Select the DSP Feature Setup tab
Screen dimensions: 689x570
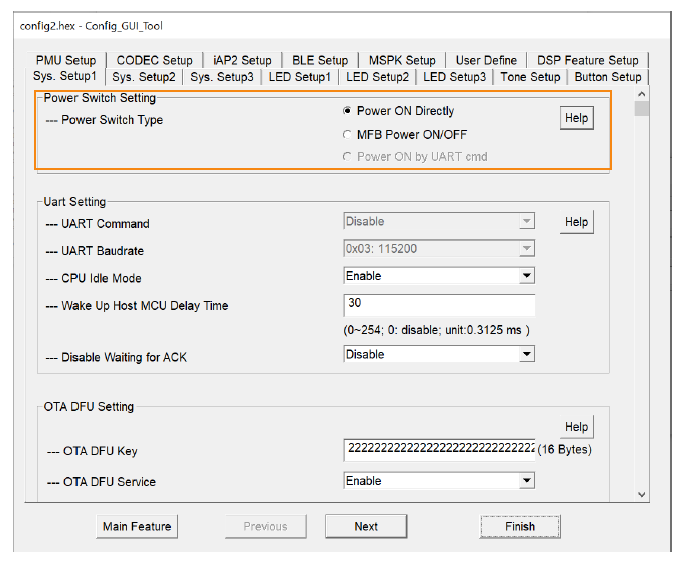[x=587, y=60]
